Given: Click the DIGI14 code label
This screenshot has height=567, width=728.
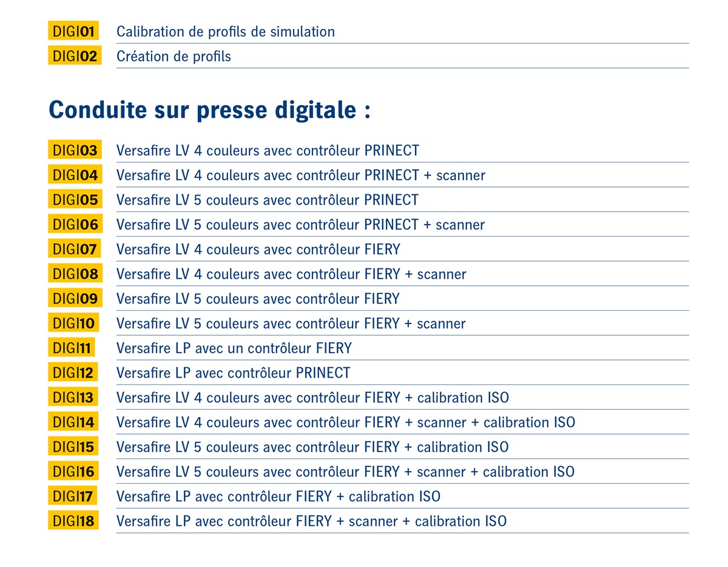Looking at the screenshot, I should (73, 422).
